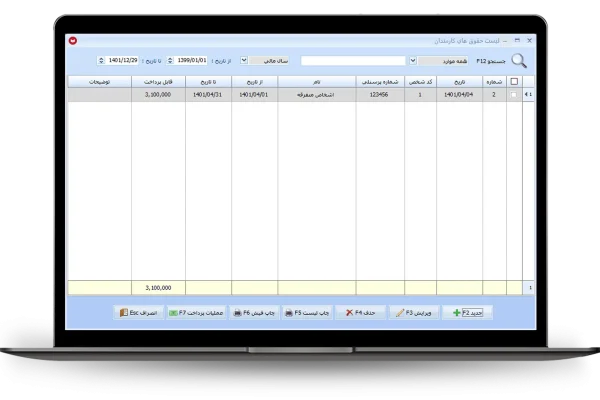600x400 pixels.
Task: Open the 'همه موارد' filter dropdown
Action: [414, 60]
